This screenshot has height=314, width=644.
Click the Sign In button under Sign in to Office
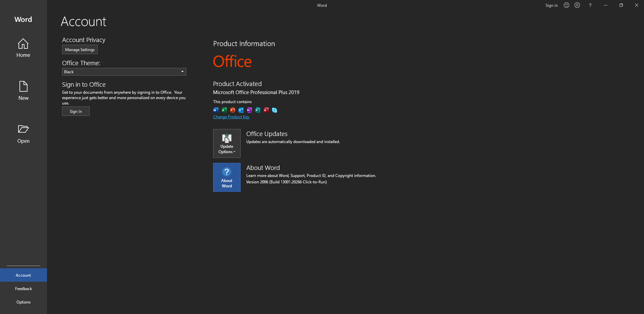click(75, 111)
